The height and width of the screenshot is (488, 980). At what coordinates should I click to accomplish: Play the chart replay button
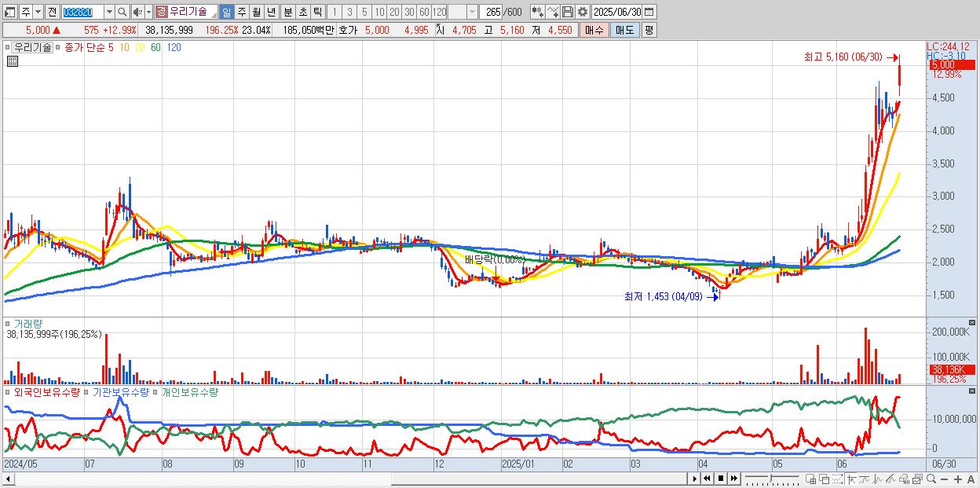tap(695, 479)
